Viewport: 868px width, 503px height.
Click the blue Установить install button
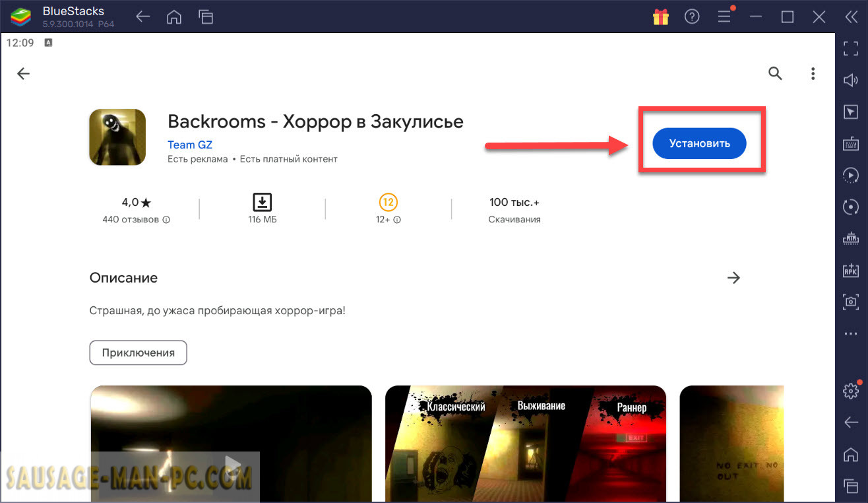pyautogui.click(x=699, y=143)
